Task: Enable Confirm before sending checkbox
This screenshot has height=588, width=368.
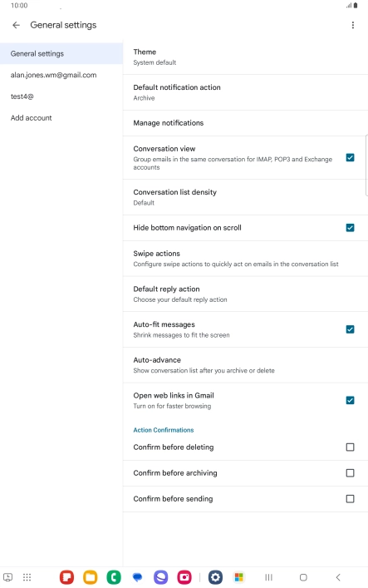Action: point(350,499)
